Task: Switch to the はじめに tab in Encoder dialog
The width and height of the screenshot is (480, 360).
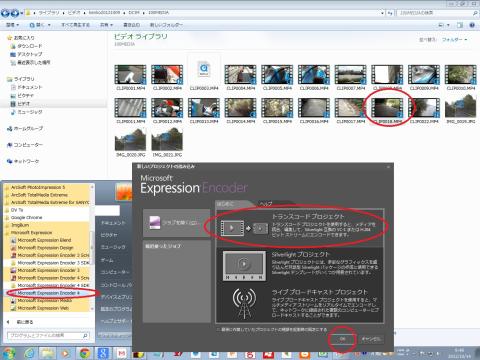Action: (226, 204)
